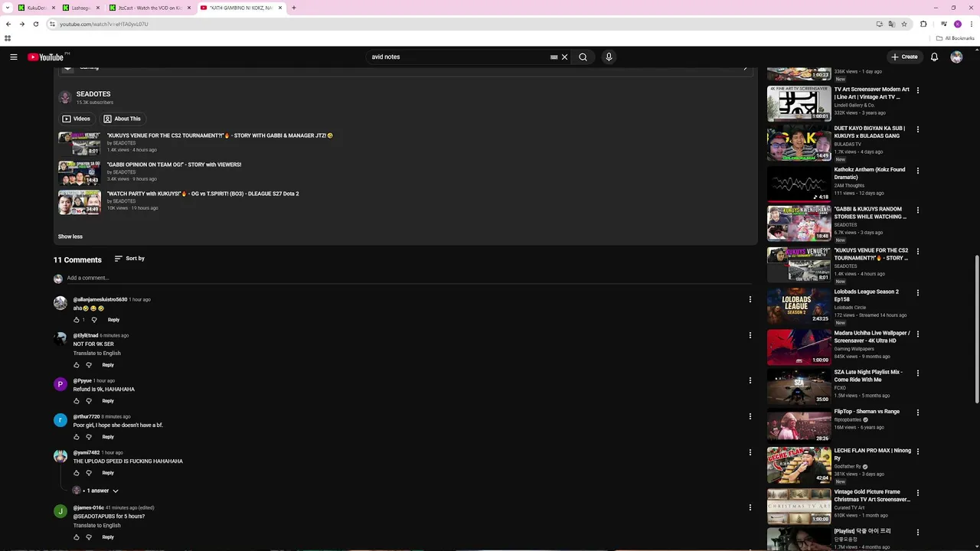
Task: Click the "11 Comments" heading text
Action: (77, 260)
